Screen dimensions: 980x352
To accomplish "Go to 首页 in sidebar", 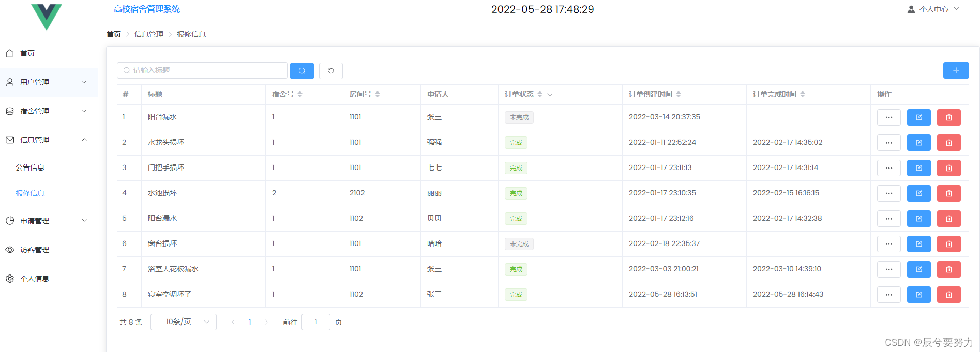I will pos(49,53).
